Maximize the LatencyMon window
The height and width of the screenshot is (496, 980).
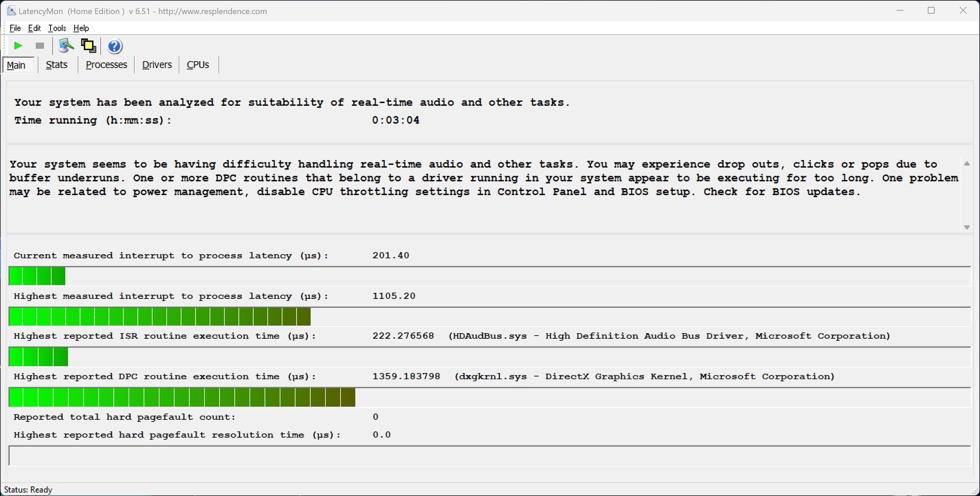tap(932, 11)
